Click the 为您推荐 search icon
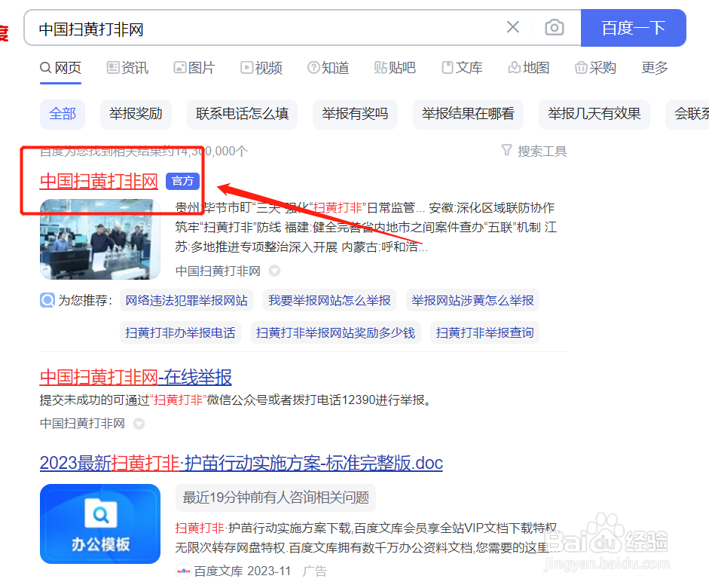 (x=47, y=300)
